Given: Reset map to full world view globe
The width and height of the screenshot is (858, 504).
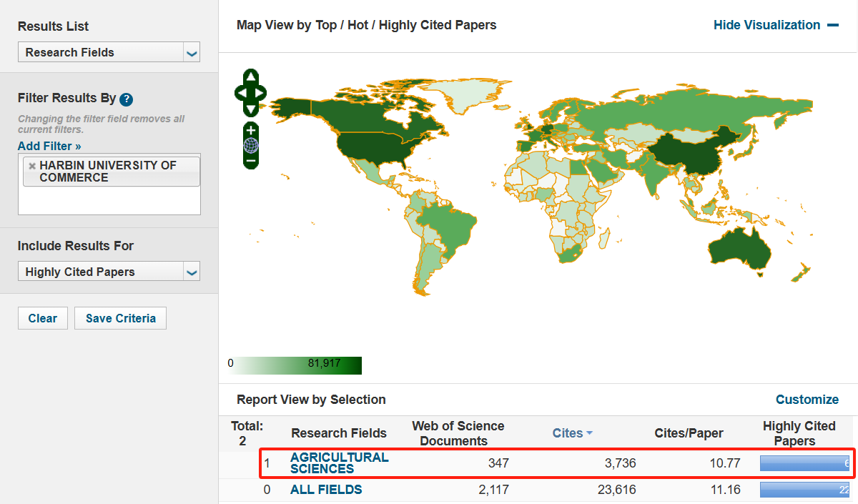Looking at the screenshot, I should 250,146.
